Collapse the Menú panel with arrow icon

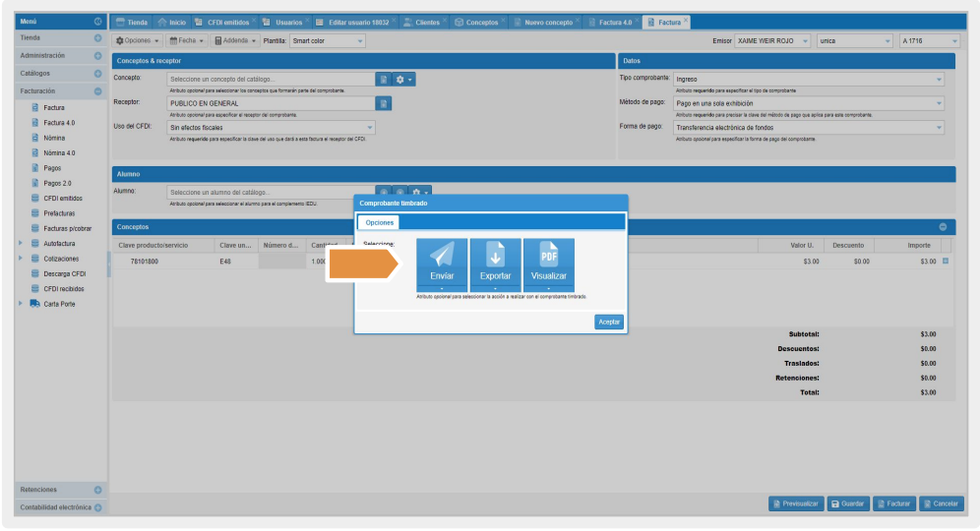click(x=97, y=22)
